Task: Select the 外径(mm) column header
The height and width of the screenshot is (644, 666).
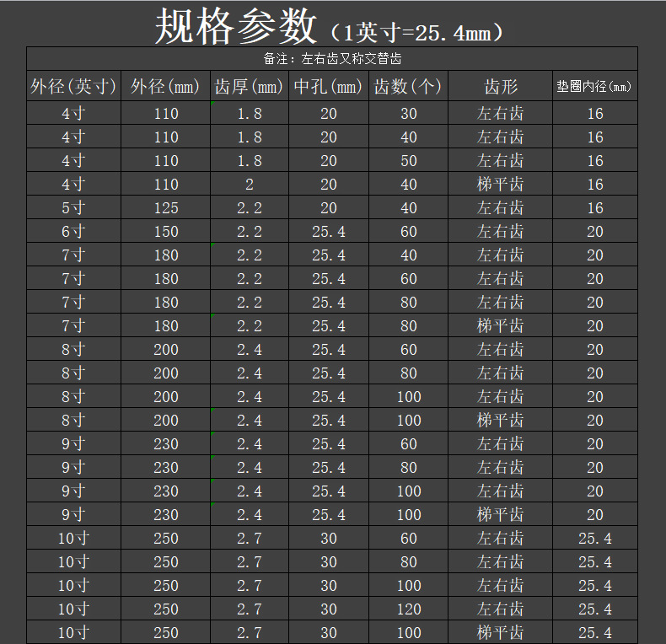Action: (165, 87)
